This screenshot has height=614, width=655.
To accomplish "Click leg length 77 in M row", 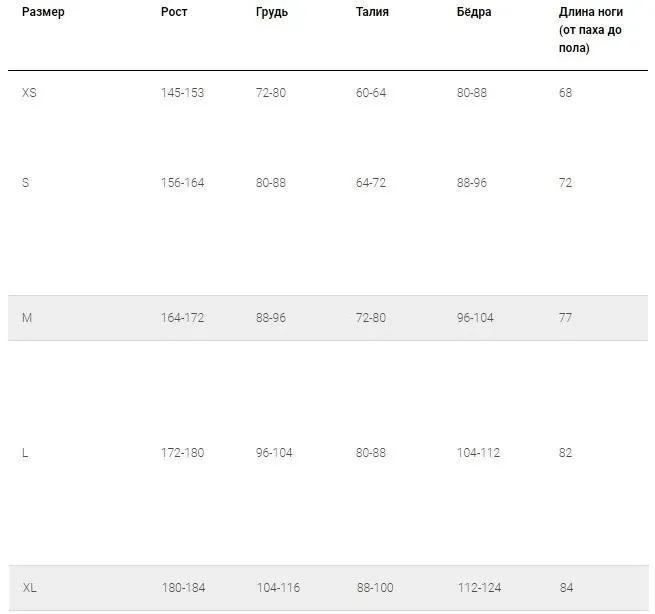I will pos(565,318).
